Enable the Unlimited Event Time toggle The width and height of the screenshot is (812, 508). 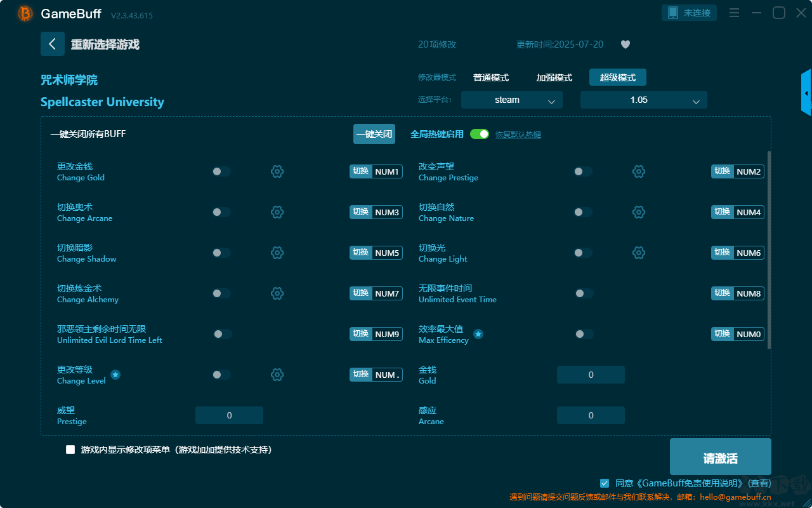584,293
